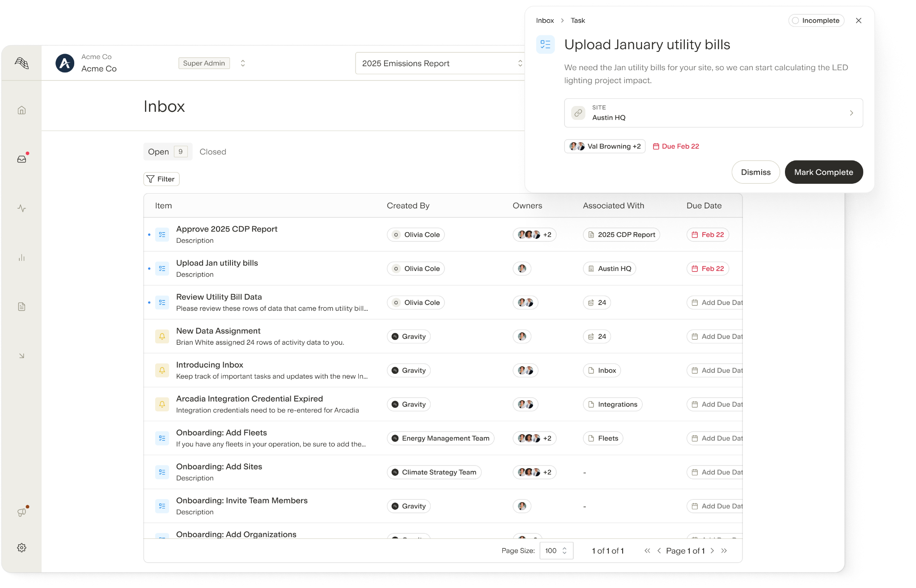Open the Filter button
The width and height of the screenshot is (916, 588).
tap(161, 179)
